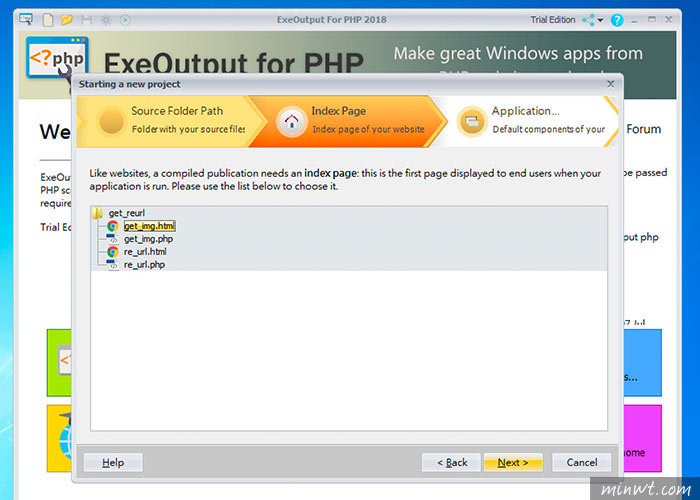Click the Trial Edition label in the title bar
700x500 pixels.
coord(553,20)
